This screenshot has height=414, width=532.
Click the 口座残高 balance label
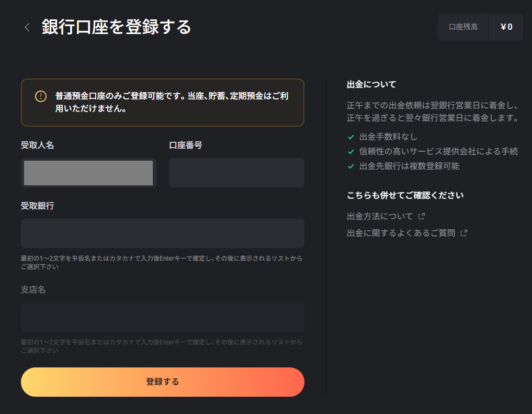pos(463,27)
